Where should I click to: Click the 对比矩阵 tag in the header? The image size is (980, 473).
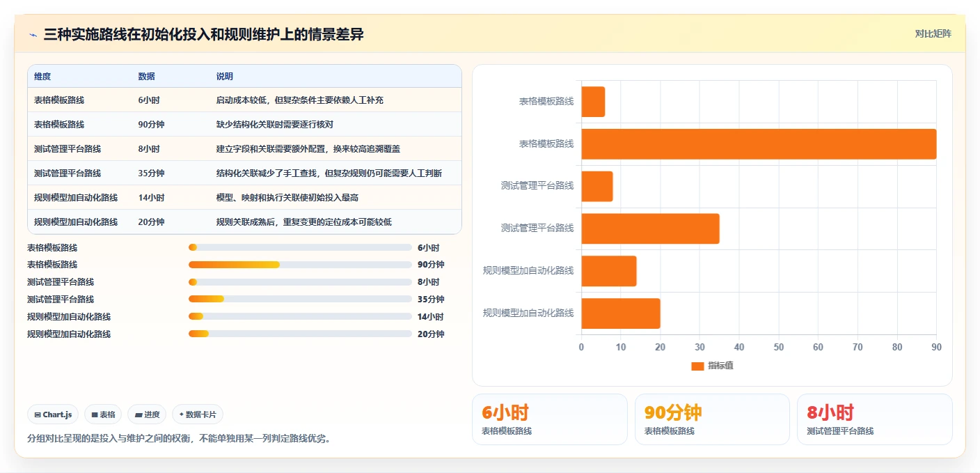click(933, 33)
